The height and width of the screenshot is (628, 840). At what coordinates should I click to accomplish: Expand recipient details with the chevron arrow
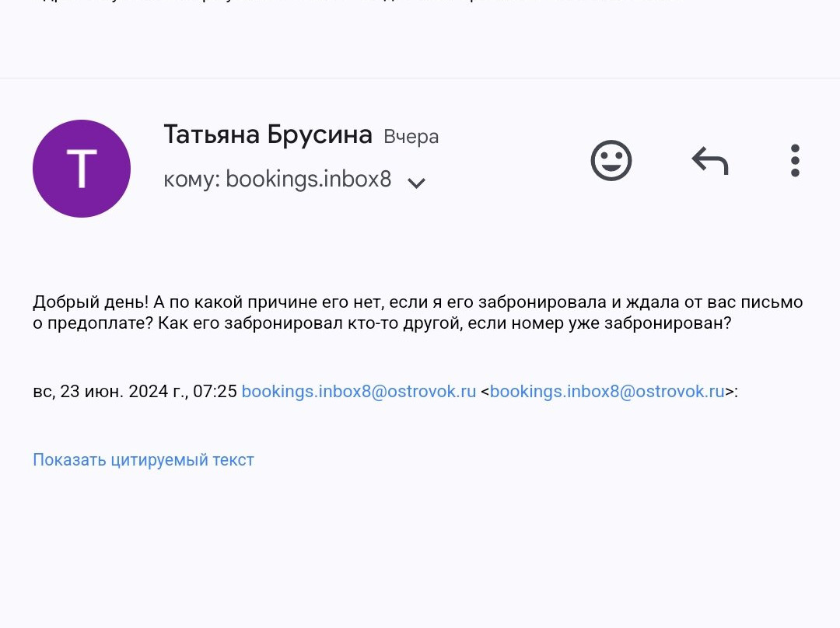(417, 183)
